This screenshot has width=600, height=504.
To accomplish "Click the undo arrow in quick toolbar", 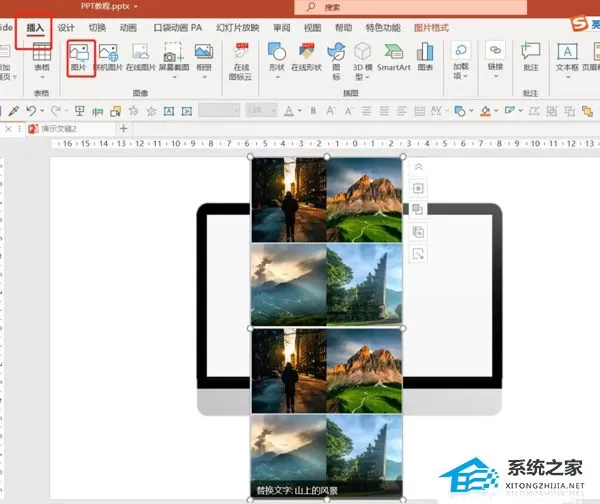I will [x=31, y=111].
